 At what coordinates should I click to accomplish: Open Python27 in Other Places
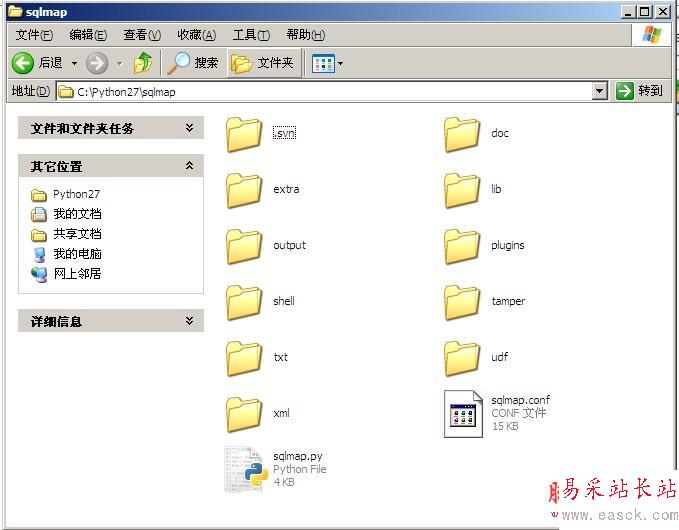coord(66,194)
